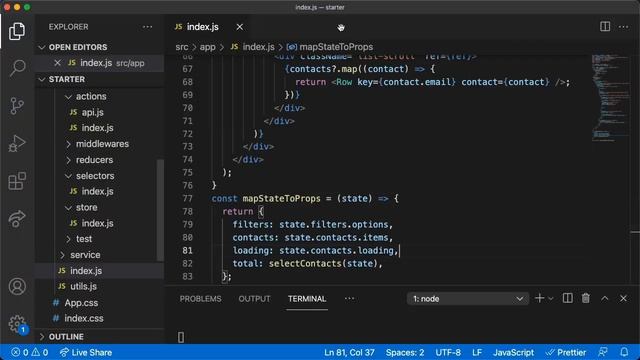Open more panel tabs ellipsis

(x=349, y=299)
